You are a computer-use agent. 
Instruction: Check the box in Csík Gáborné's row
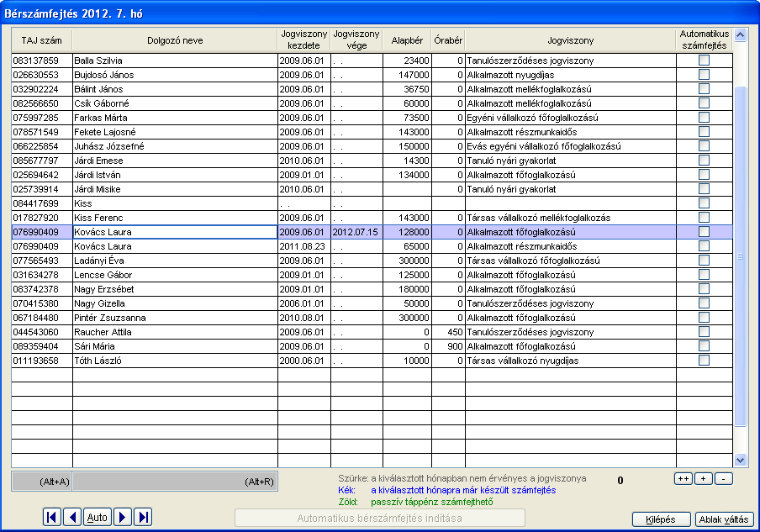[x=704, y=103]
